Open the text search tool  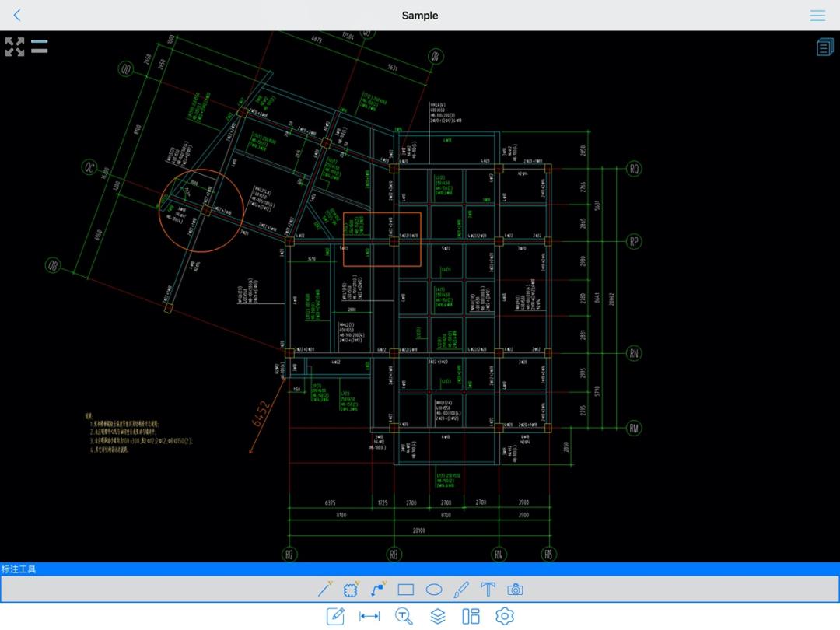(404, 617)
